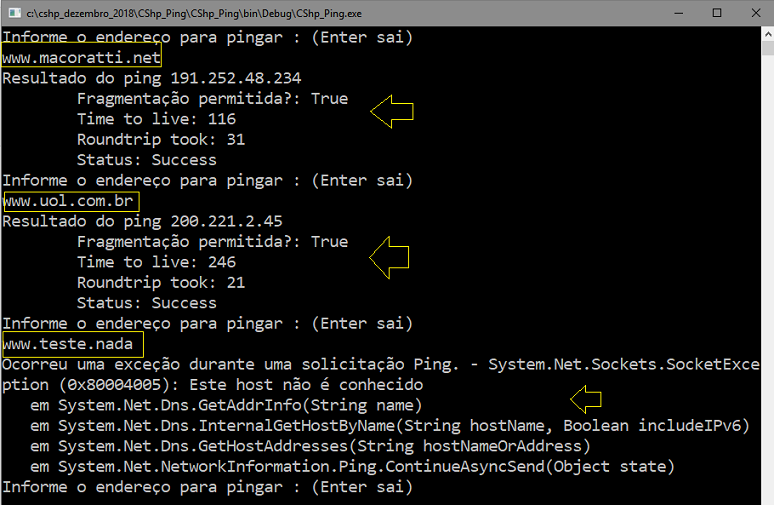Screen dimensions: 774x505
Task: Click the console app icon in title bar
Action: click(x=15, y=13)
